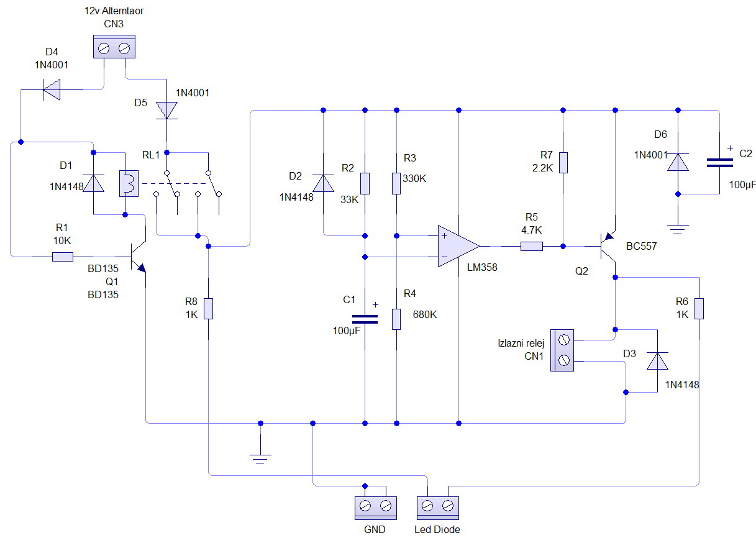The height and width of the screenshot is (538, 756).
Task: Click the C2 100µF capacitor symbol
Action: (719, 163)
